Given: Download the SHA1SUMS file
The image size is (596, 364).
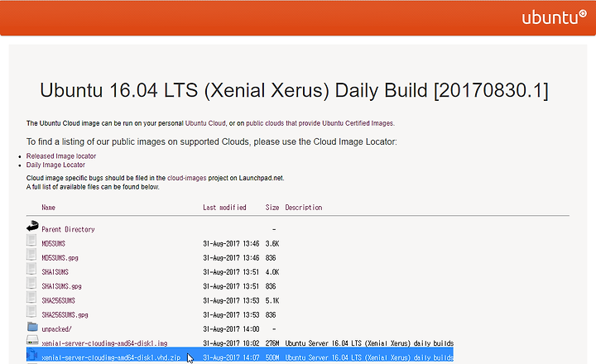Looking at the screenshot, I should [55, 272].
